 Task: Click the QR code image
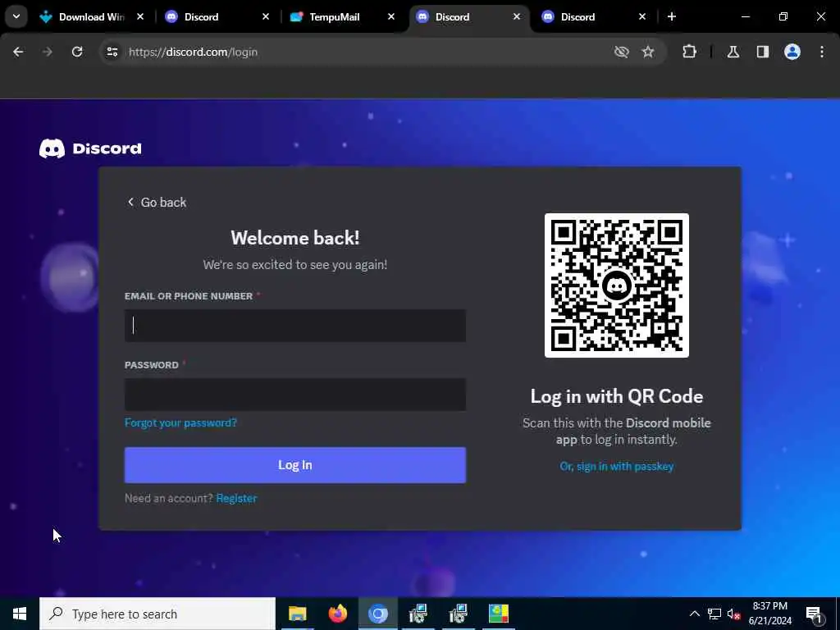click(x=617, y=285)
